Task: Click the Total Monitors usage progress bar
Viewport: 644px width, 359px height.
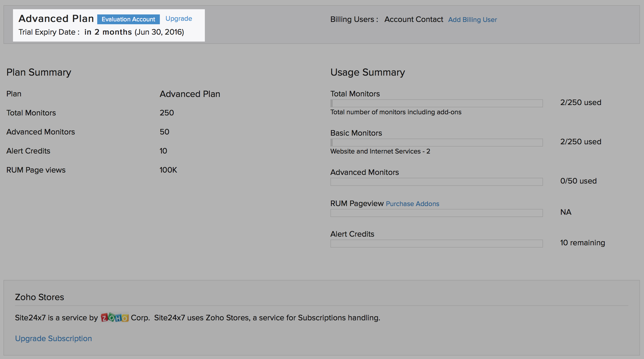Action: [436, 103]
